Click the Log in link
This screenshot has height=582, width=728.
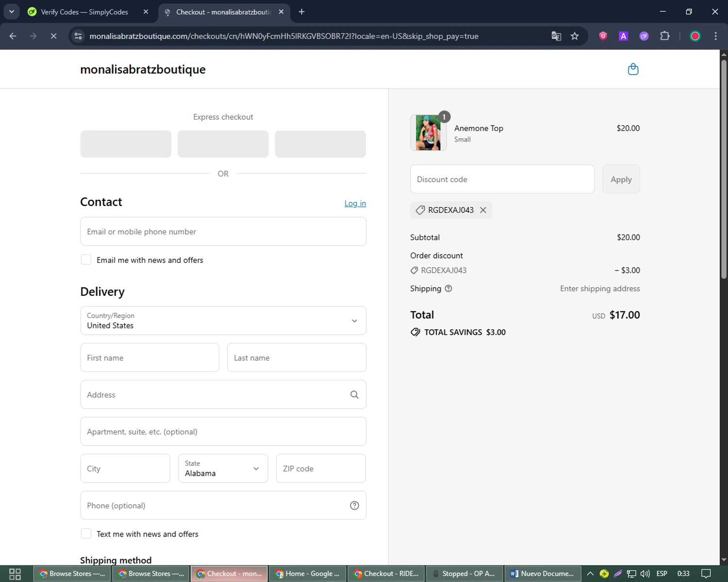pyautogui.click(x=355, y=203)
